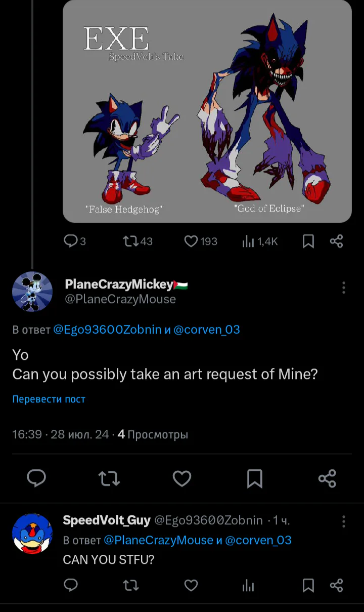Repost PlaneCrazyMickey's art request post
The height and width of the screenshot is (612, 364).
click(x=109, y=478)
